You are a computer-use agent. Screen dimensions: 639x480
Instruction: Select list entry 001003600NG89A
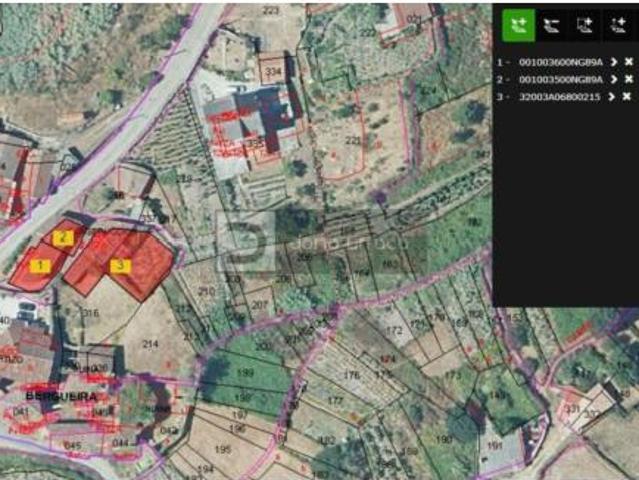click(x=560, y=62)
